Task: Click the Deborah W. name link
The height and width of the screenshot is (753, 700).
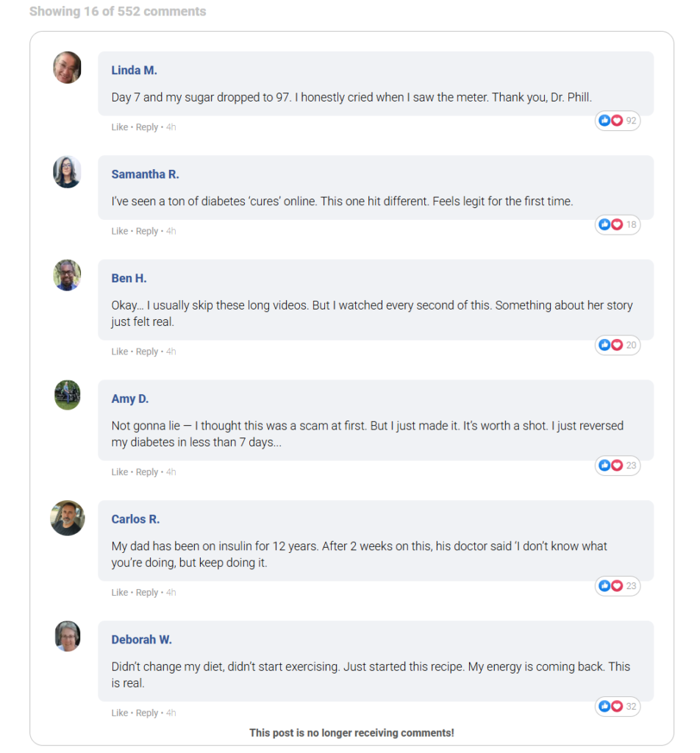Action: click(141, 640)
